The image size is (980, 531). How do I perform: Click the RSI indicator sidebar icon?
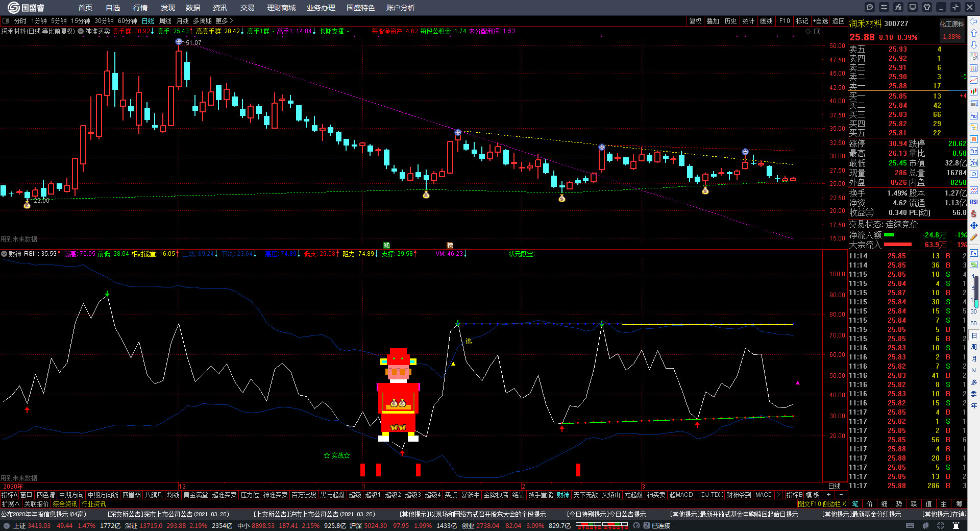pyautogui.click(x=974, y=202)
